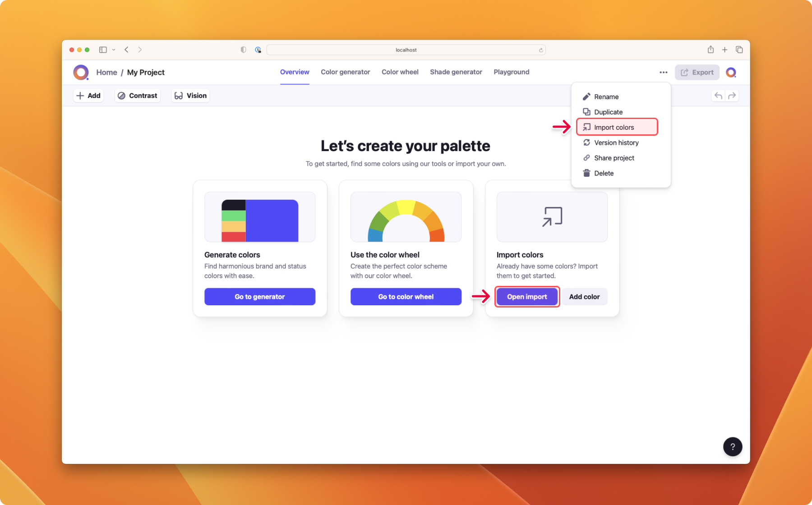Toggle the Contrast checker
Image resolution: width=812 pixels, height=505 pixels.
click(x=138, y=96)
